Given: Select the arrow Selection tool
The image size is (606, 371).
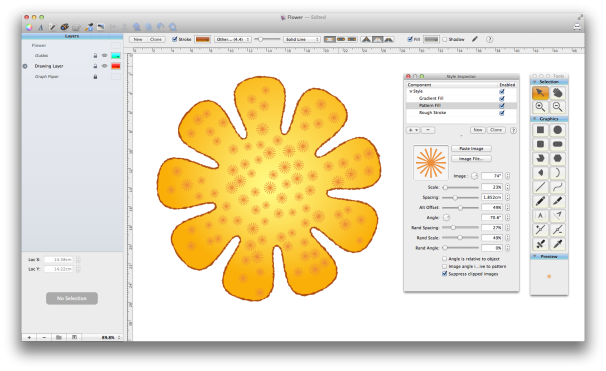Looking at the screenshot, I should (x=540, y=93).
